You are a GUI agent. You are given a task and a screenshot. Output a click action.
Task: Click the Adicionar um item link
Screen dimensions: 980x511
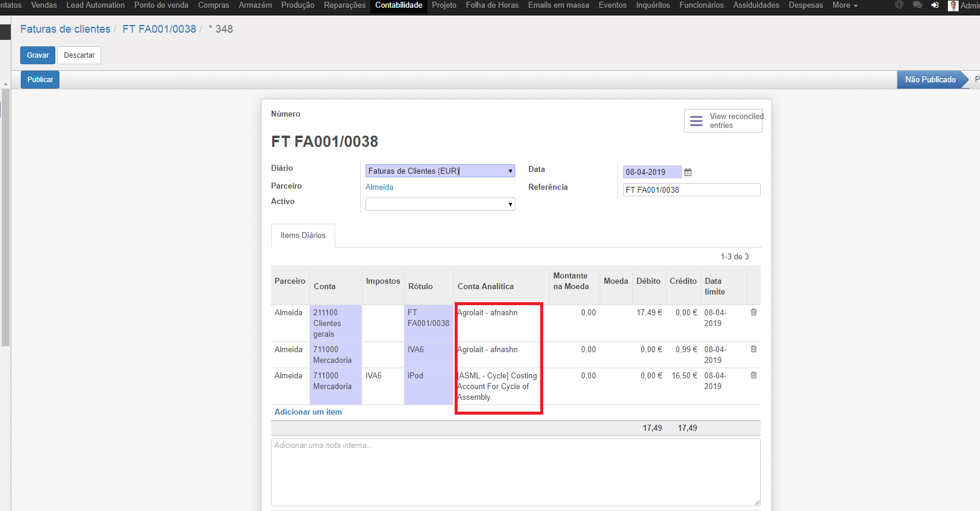pos(308,412)
